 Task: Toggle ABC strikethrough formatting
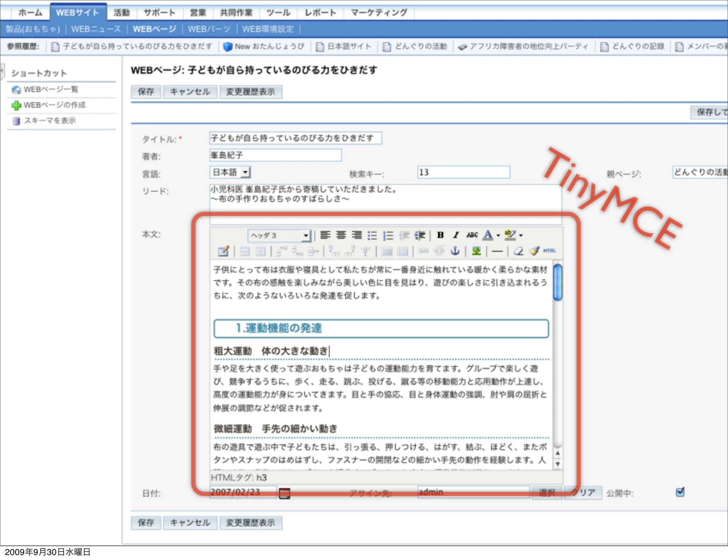pos(472,235)
